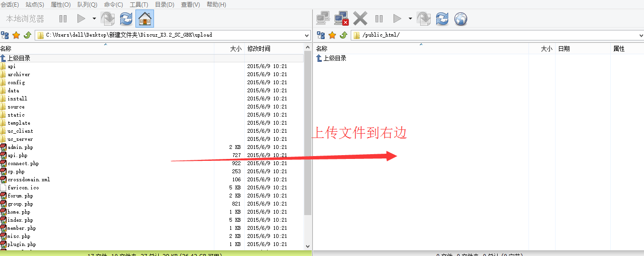This screenshot has height=256, width=644.
Task: Expand the local path dropdown
Action: click(307, 35)
